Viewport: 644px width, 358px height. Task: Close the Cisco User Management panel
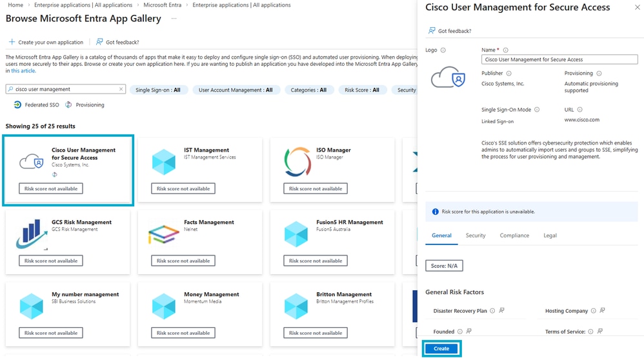637,7
